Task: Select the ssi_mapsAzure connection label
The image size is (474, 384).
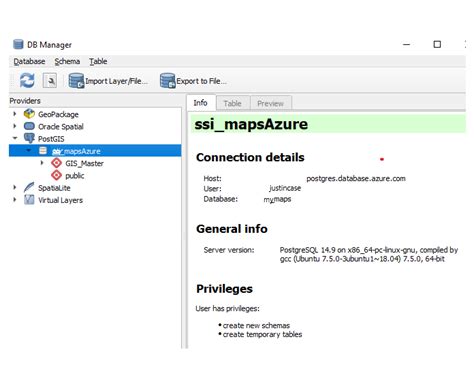Action: (76, 151)
